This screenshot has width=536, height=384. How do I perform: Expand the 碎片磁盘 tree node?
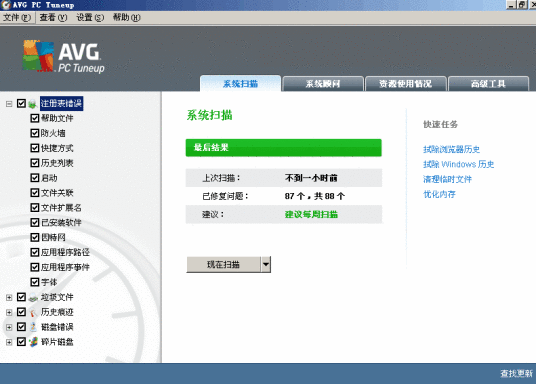point(9,342)
